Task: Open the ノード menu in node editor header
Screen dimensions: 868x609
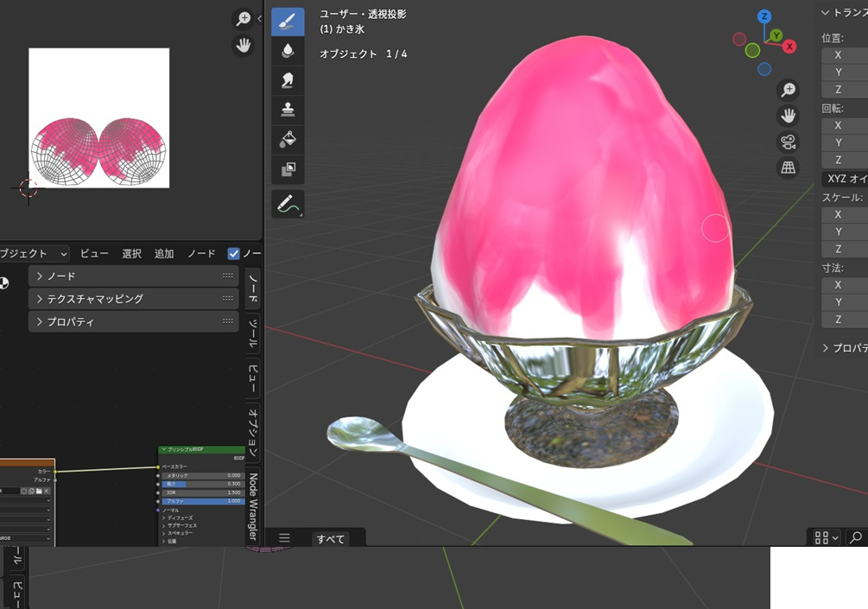Action: (x=201, y=254)
